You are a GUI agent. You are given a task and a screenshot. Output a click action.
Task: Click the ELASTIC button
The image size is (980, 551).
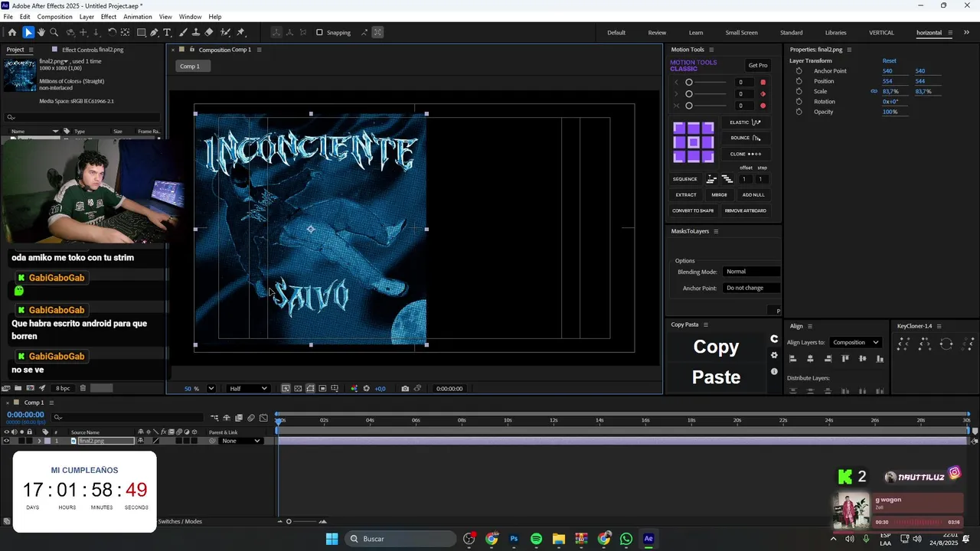coord(745,122)
